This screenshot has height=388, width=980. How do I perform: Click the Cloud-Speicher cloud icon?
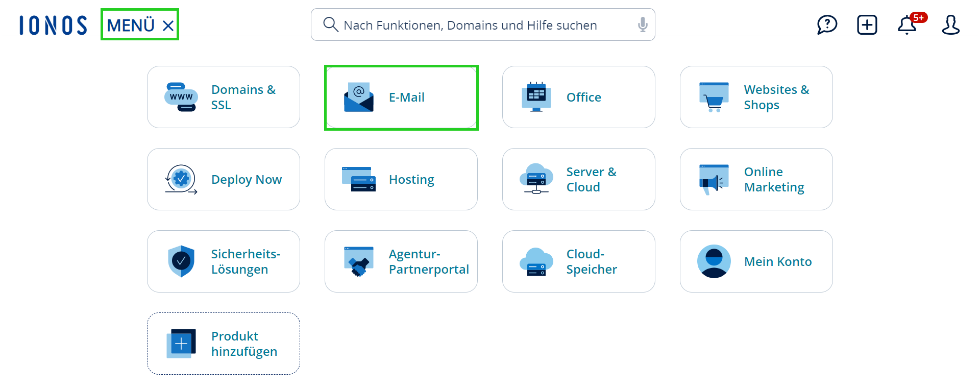click(x=536, y=261)
